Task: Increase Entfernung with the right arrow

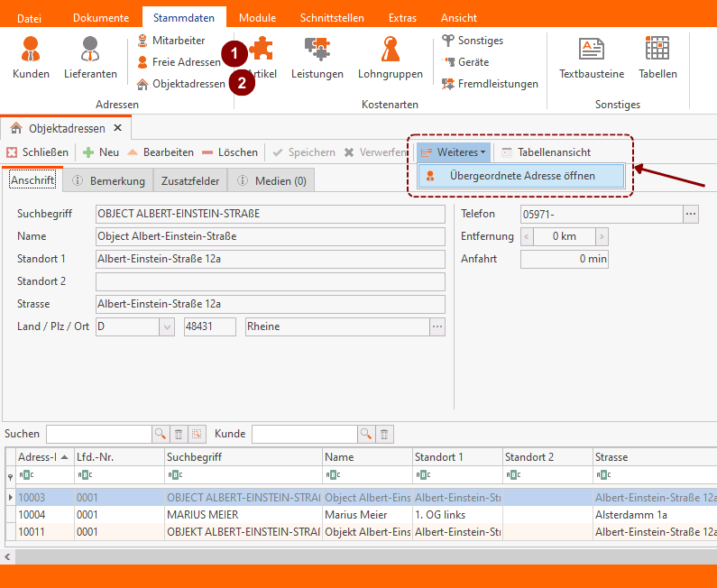Action: coord(602,236)
